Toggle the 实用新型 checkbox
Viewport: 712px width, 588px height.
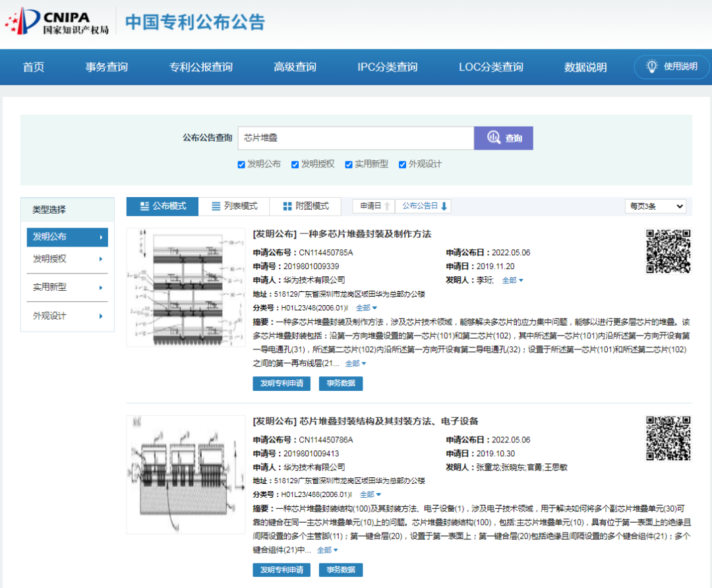349,165
